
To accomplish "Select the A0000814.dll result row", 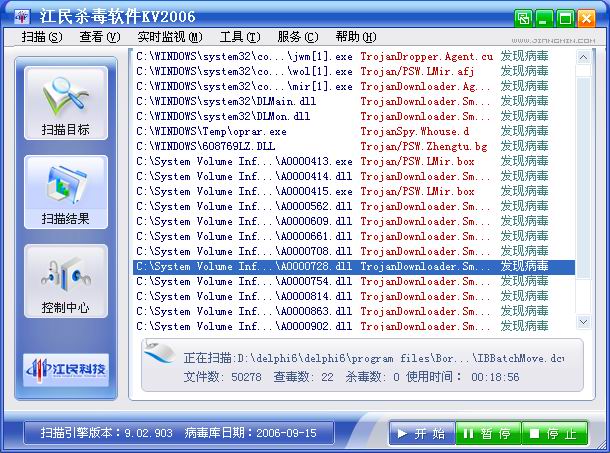I will click(x=354, y=297).
